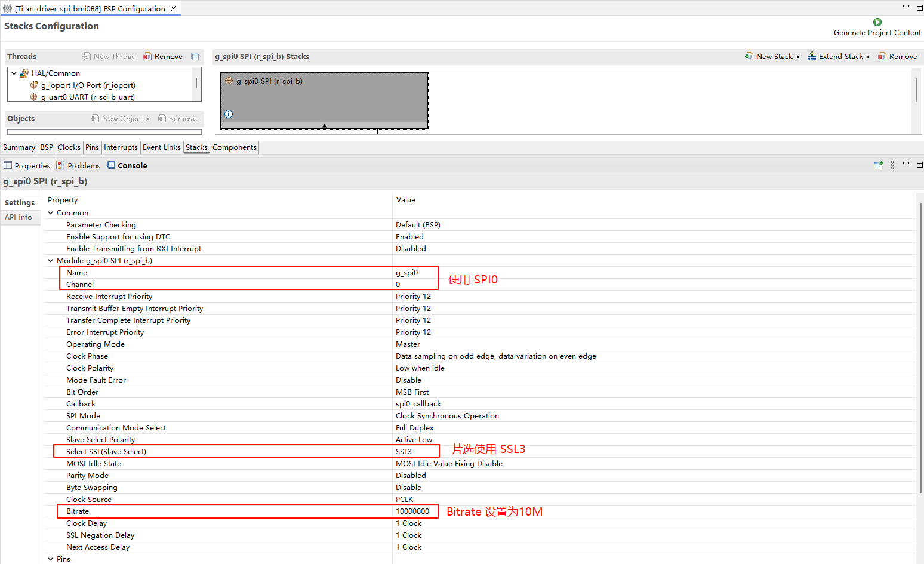Screen dimensions: 924x564
Task: Click the Bitrate value field 10000000
Action: [412, 511]
